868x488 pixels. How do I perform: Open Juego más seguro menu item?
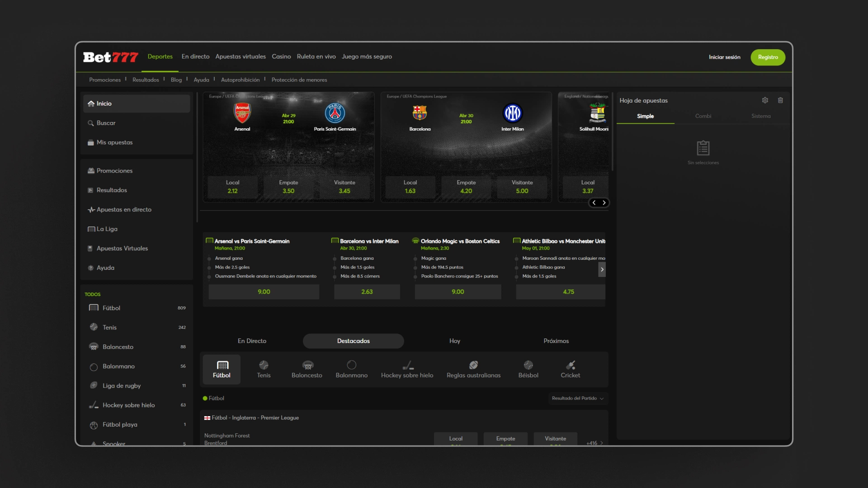click(x=367, y=57)
